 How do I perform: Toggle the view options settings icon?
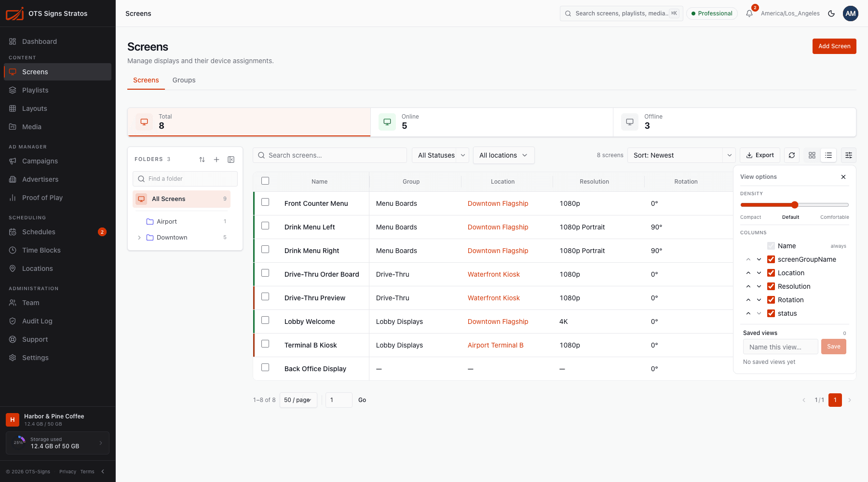[849, 155]
